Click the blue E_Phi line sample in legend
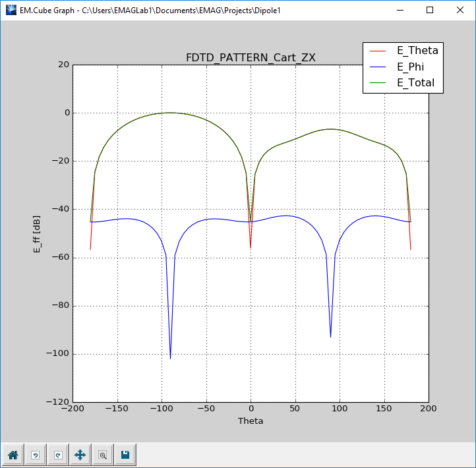 pos(379,67)
